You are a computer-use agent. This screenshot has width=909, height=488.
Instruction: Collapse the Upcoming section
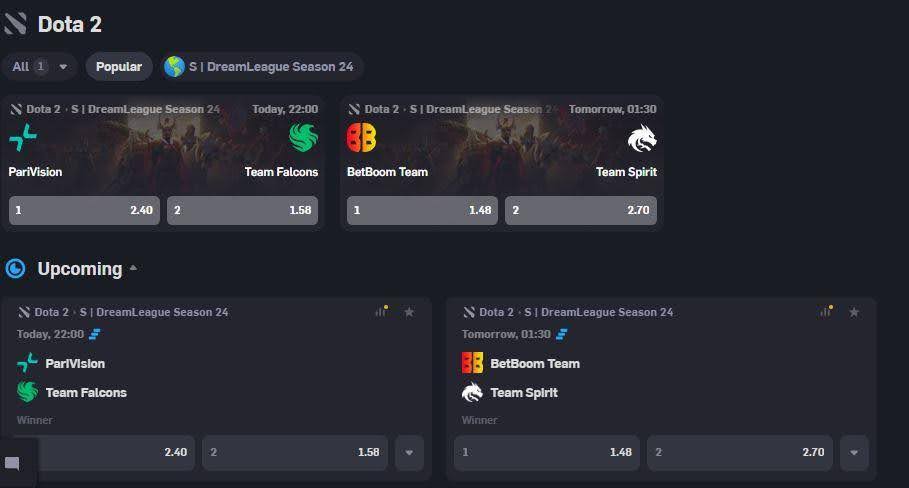pos(133,269)
